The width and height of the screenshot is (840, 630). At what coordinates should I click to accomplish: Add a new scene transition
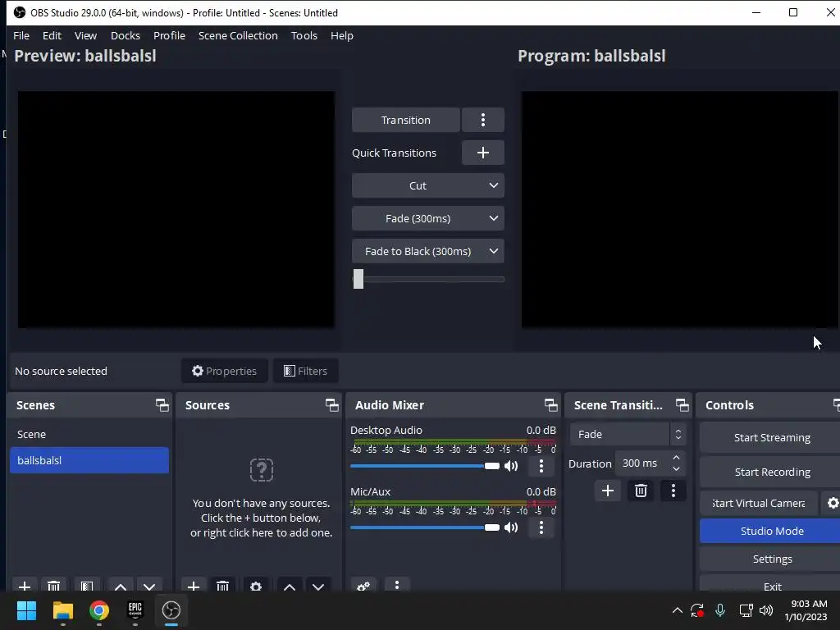(608, 491)
